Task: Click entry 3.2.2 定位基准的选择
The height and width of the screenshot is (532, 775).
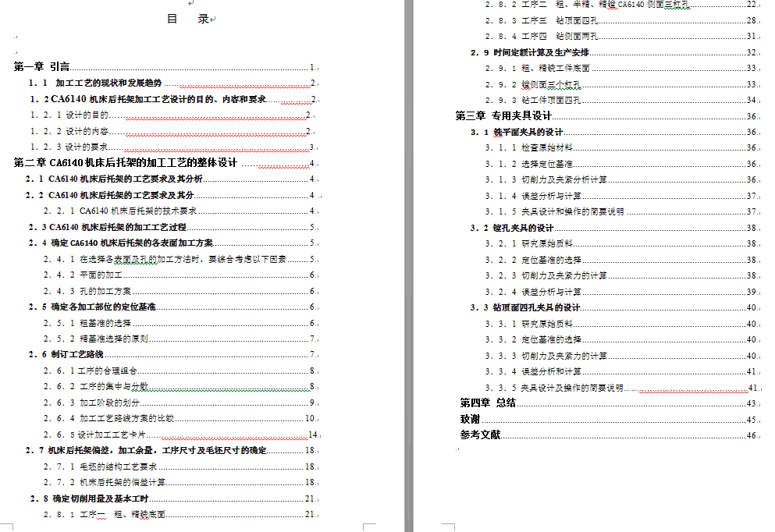Action: click(x=622, y=260)
